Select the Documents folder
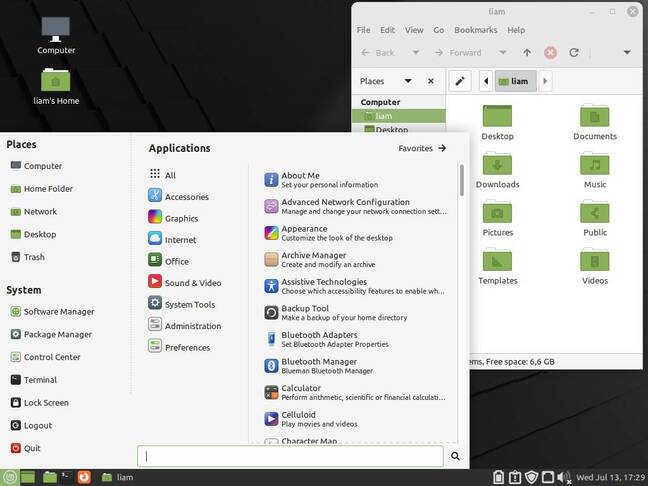The image size is (648, 486). (595, 122)
